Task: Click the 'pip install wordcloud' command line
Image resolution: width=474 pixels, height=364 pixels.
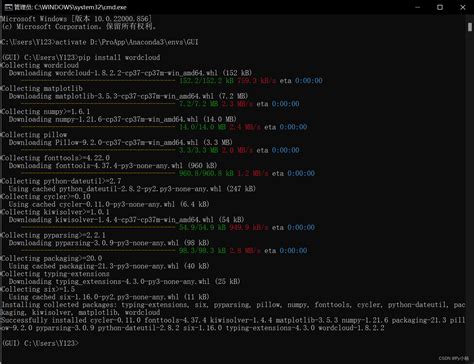Action: click(x=81, y=58)
